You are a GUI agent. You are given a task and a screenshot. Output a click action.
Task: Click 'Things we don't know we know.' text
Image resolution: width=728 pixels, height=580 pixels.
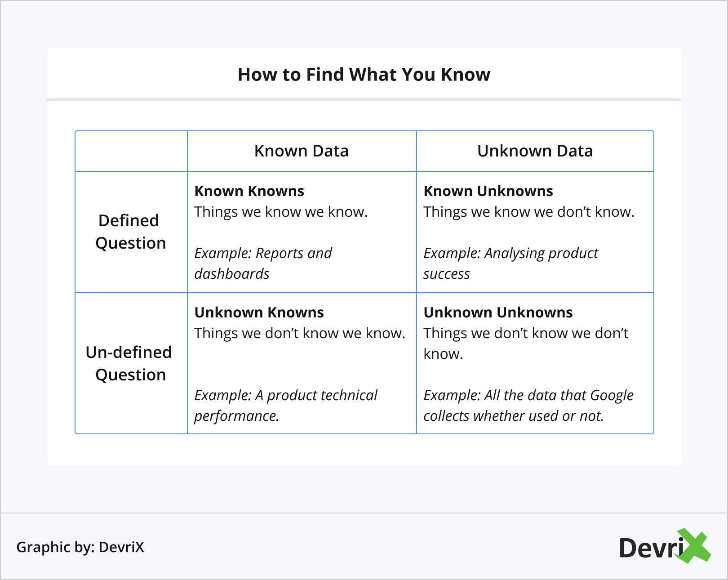tap(300, 333)
